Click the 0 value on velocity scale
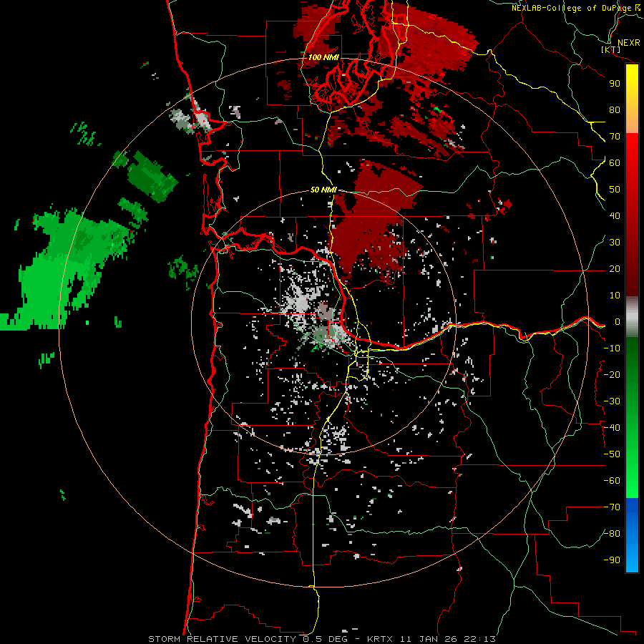The width and height of the screenshot is (644, 644). click(618, 321)
